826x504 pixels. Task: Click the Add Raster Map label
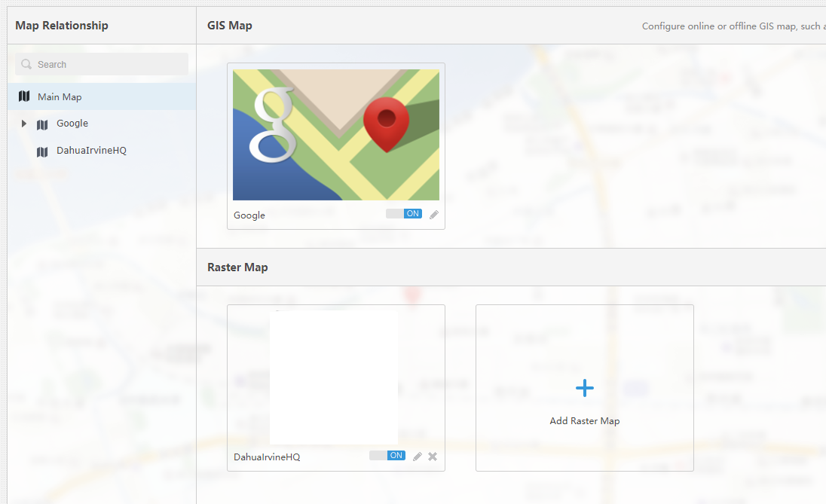585,421
